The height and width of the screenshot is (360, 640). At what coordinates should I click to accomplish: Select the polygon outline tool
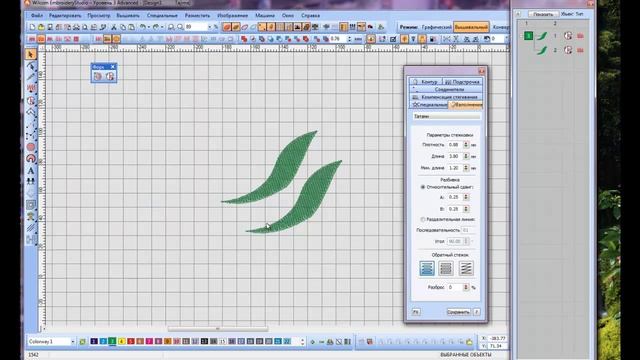click(x=31, y=112)
